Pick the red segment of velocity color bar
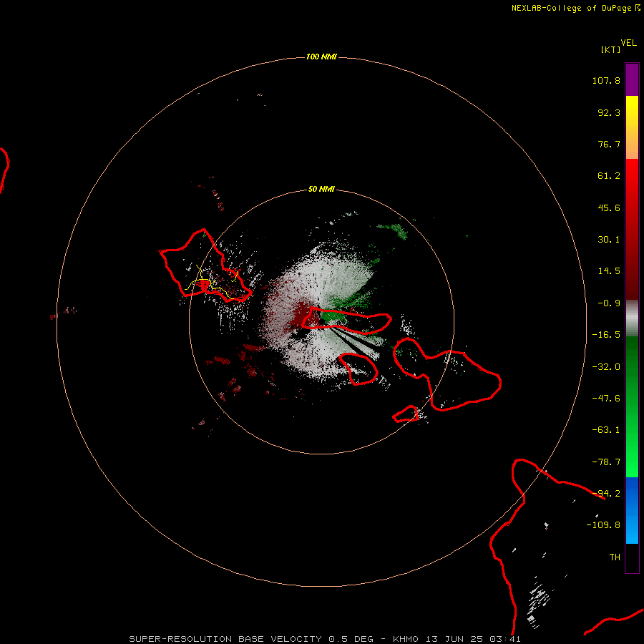Image resolution: width=644 pixels, height=644 pixels. coord(632,229)
